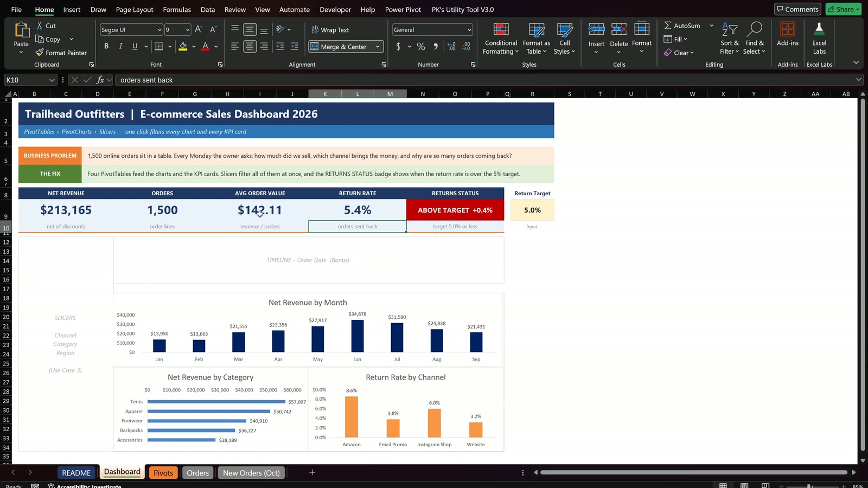Screen dimensions: 868x488
Task: Open the number format dropdown
Action: pos(469,30)
